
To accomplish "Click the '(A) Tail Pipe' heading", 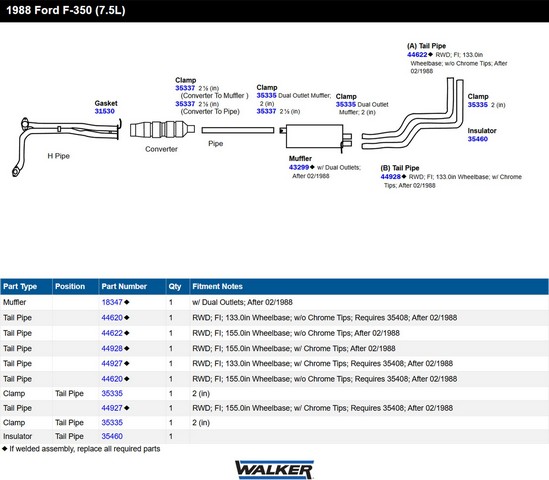I will tap(426, 46).
